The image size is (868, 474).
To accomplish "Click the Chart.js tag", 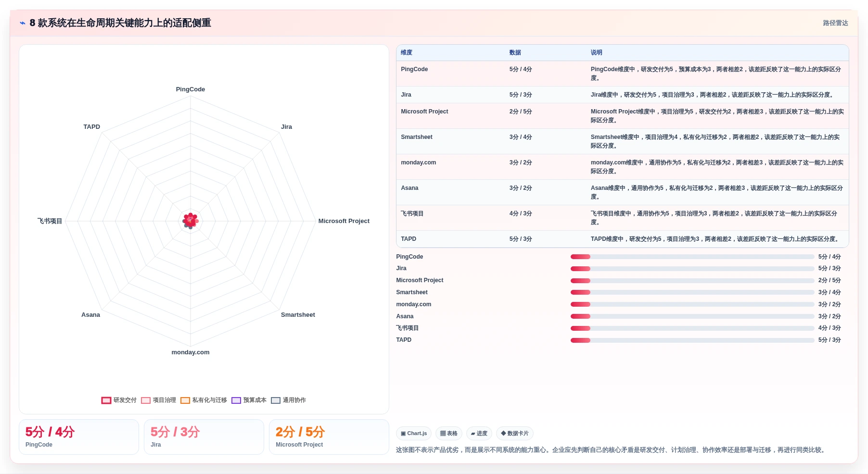I will [x=414, y=434].
